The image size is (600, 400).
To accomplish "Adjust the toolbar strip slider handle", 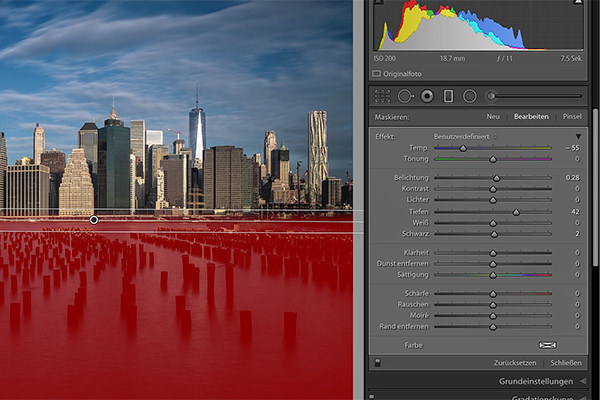I will pos(491,96).
